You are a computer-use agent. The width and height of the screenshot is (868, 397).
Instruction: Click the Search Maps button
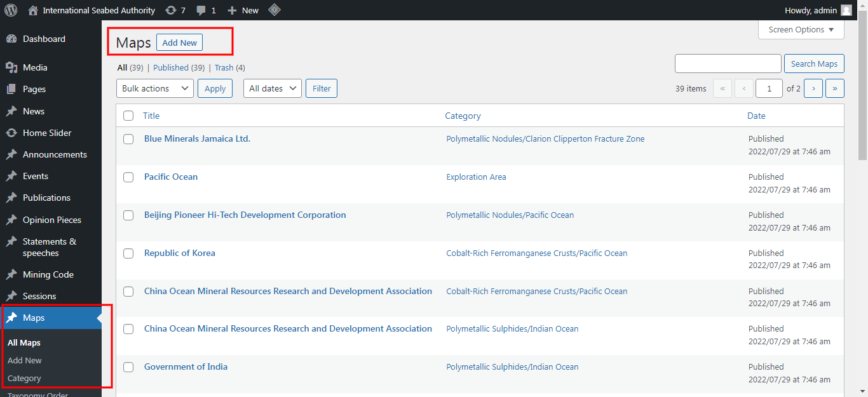pos(814,64)
